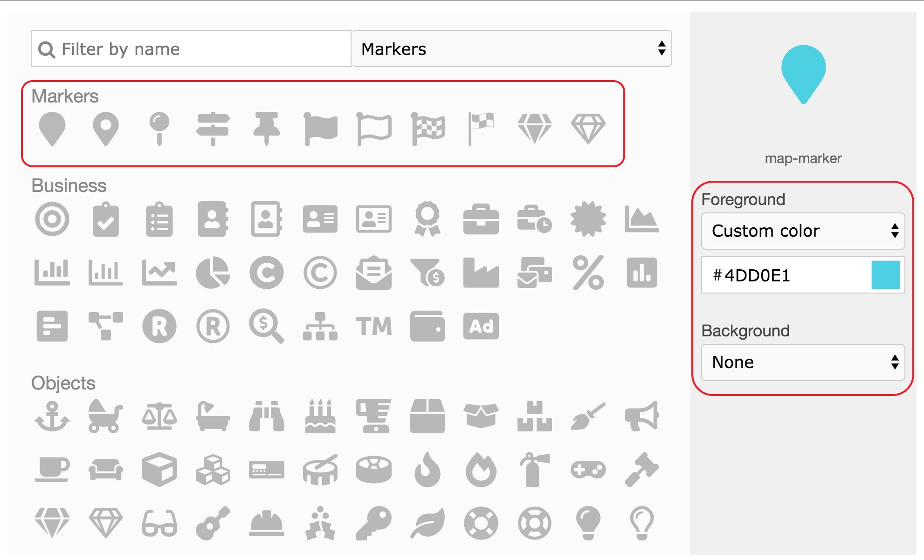Select the anchor icon in Objects
This screenshot has height=560, width=924.
tap(52, 416)
